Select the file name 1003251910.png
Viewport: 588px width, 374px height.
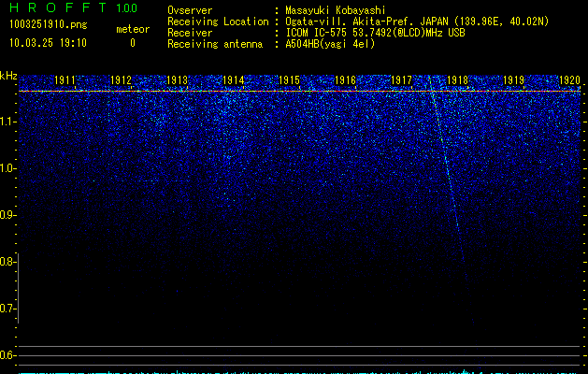pos(49,24)
